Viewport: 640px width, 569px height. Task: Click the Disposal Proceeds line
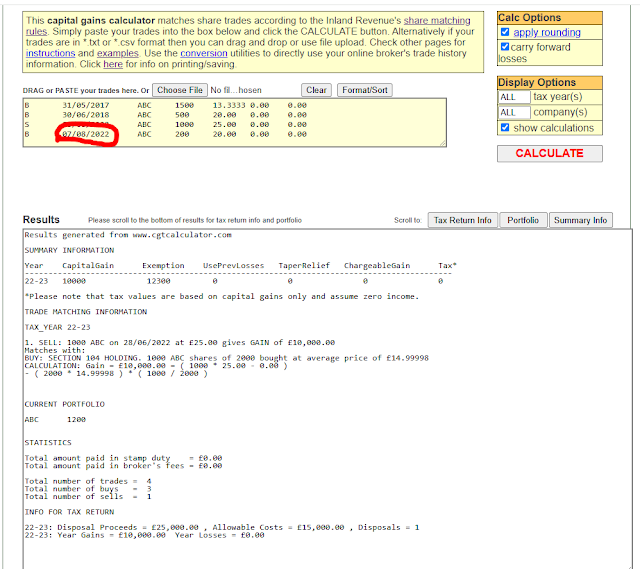click(222, 527)
